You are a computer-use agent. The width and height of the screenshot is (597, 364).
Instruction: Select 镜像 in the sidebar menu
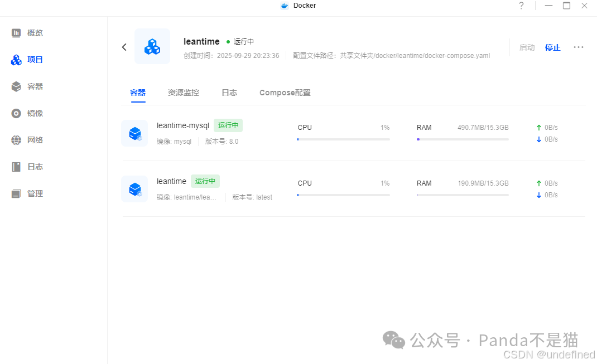[35, 113]
